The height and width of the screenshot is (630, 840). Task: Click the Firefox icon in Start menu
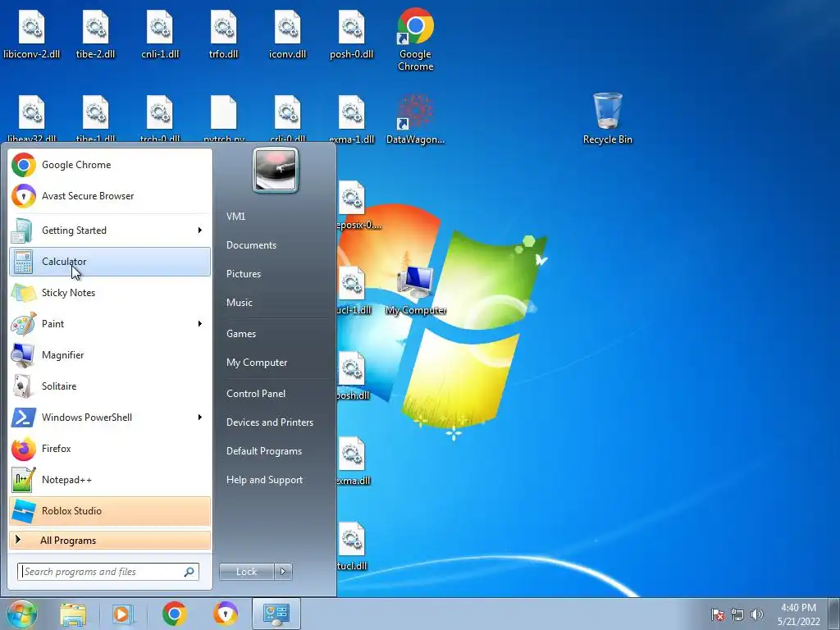24,449
